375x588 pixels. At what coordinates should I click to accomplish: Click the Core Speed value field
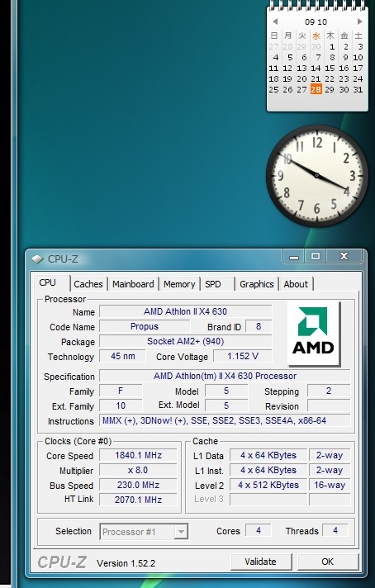point(138,455)
